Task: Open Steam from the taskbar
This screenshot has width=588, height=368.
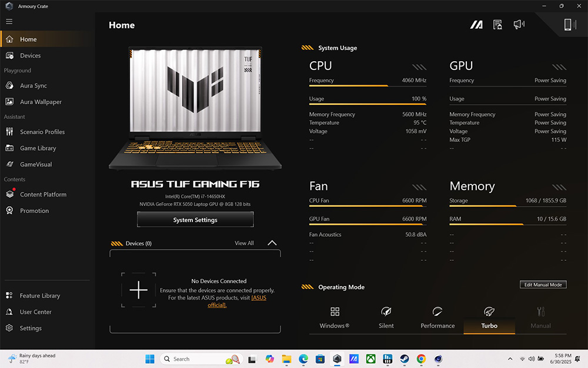Action: [x=405, y=359]
